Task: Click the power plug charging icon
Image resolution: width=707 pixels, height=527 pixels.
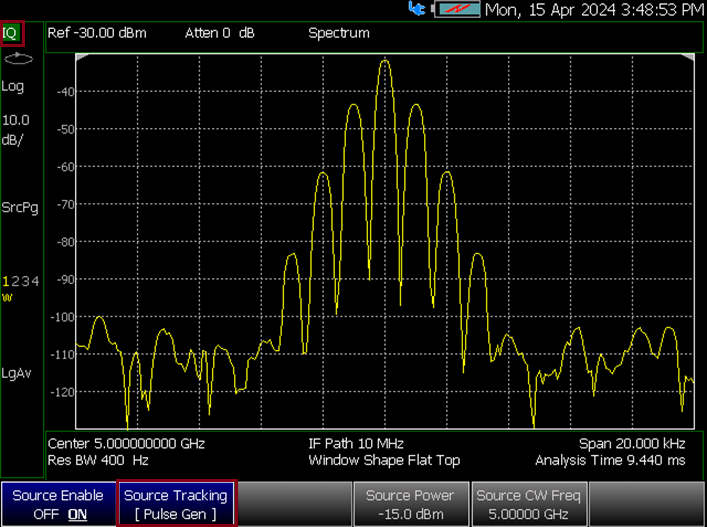Action: [x=417, y=9]
